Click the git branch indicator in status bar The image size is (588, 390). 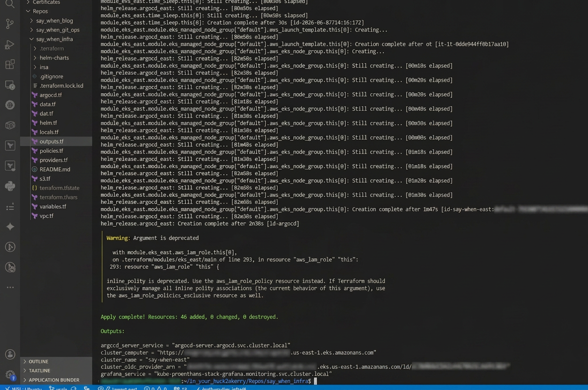click(59, 388)
